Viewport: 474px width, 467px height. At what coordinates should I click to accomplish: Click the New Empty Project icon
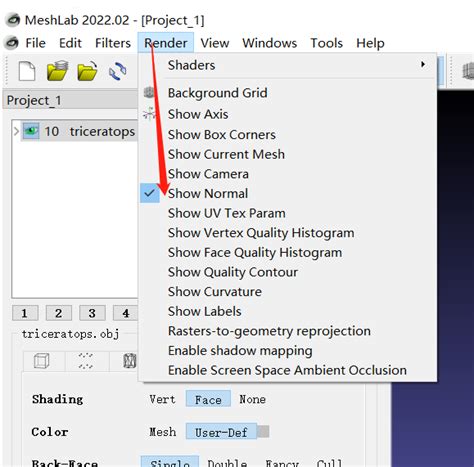point(27,71)
